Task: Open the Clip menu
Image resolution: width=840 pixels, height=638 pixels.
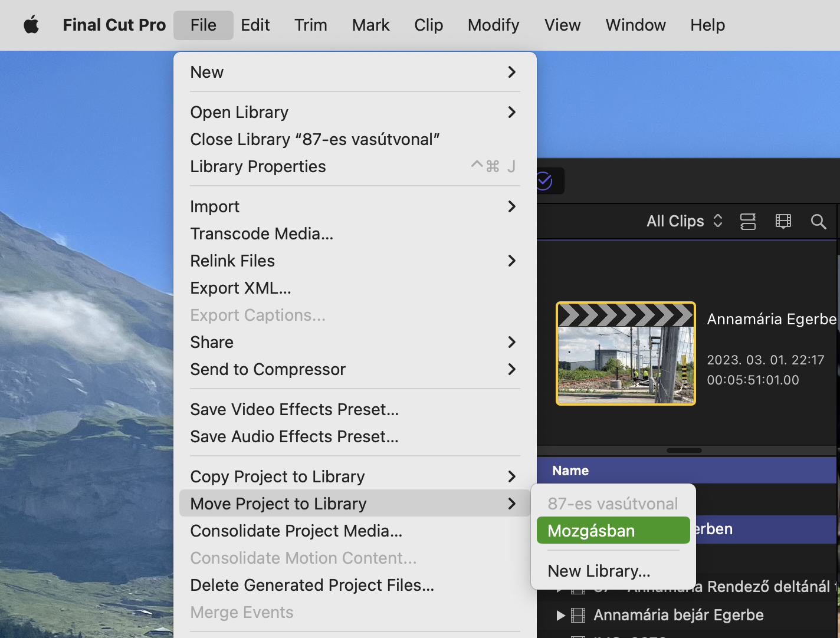Action: (x=429, y=25)
